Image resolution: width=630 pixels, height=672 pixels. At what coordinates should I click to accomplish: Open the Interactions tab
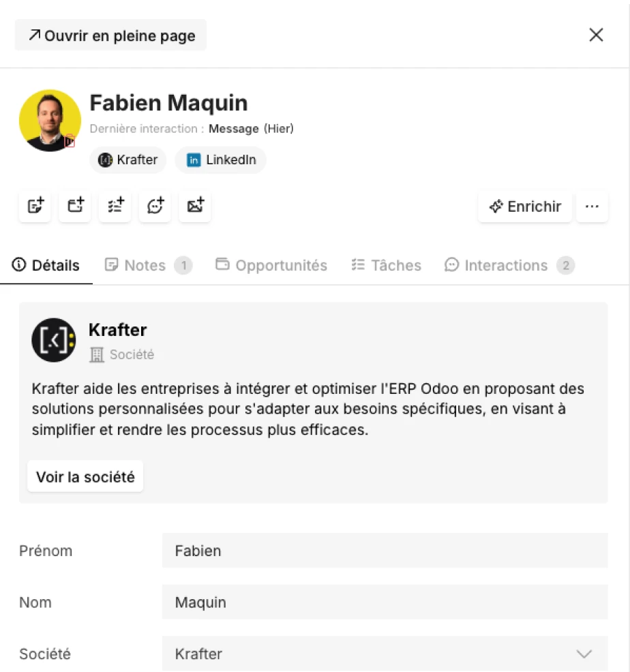click(505, 265)
